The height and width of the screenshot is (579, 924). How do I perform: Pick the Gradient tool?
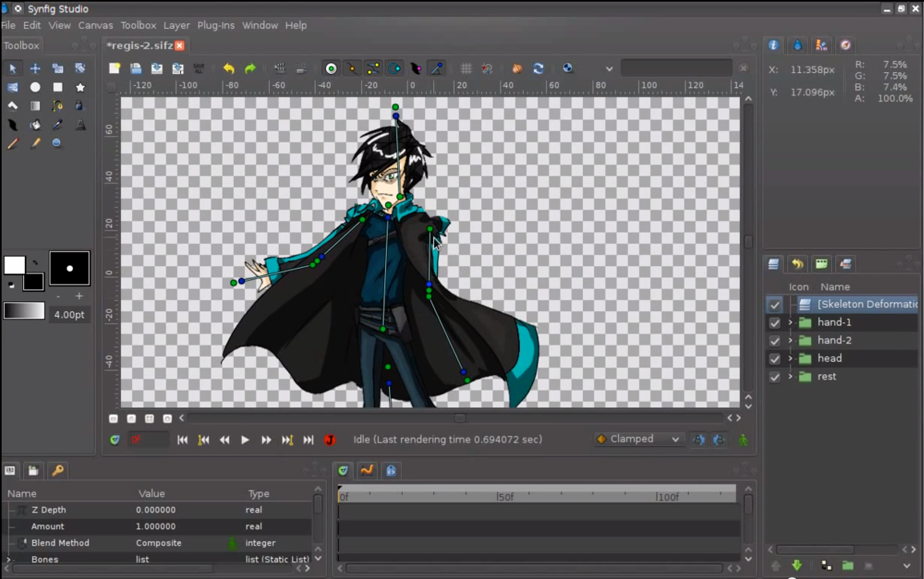pos(35,106)
